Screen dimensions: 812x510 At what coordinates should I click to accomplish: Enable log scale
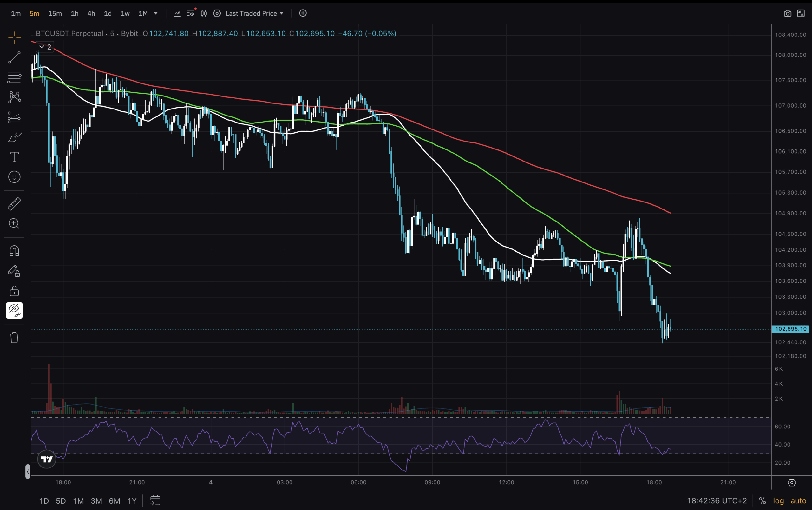778,501
